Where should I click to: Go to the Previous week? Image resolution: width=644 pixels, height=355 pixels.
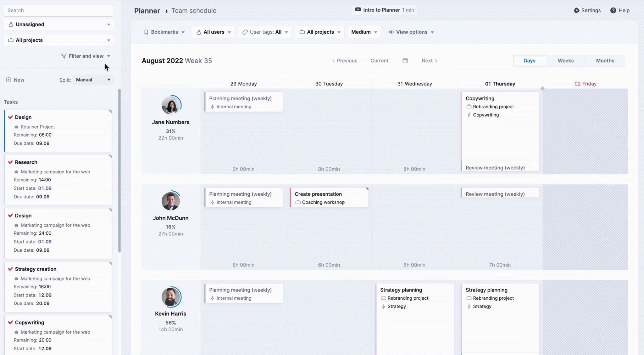(x=345, y=60)
